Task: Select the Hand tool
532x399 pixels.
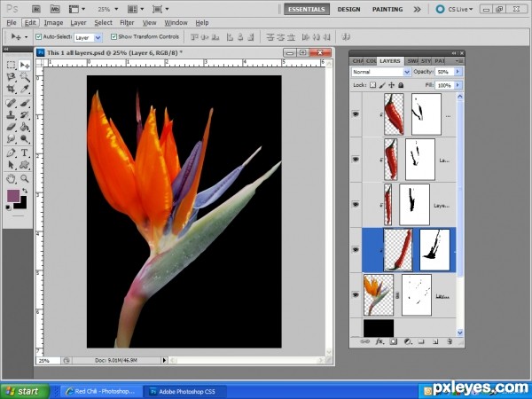Action: (12, 178)
